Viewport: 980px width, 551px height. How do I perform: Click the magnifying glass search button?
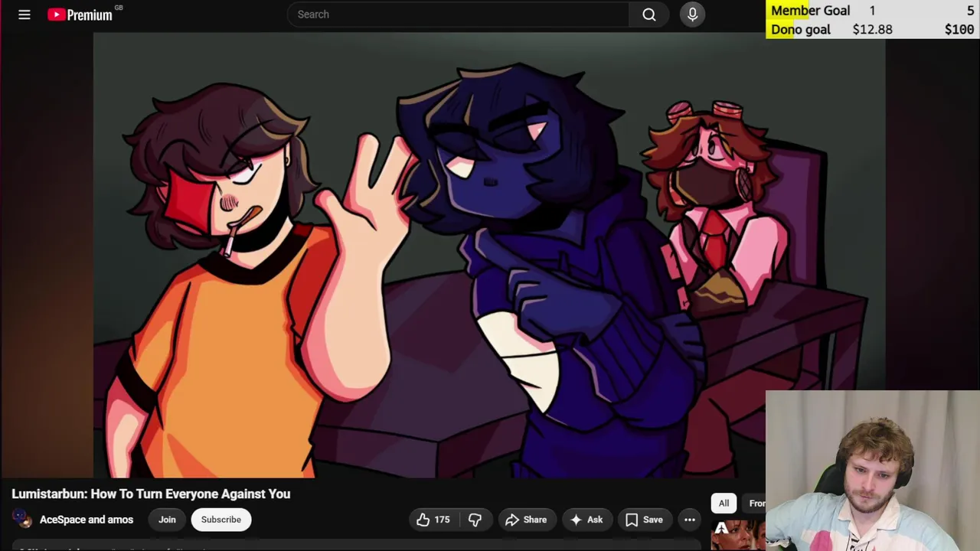[x=649, y=15]
